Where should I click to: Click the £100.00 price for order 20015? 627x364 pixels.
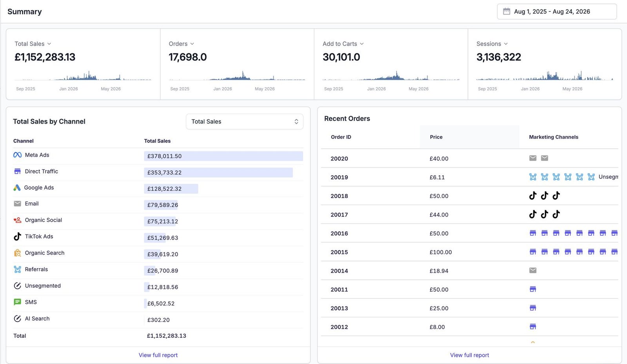[440, 252]
